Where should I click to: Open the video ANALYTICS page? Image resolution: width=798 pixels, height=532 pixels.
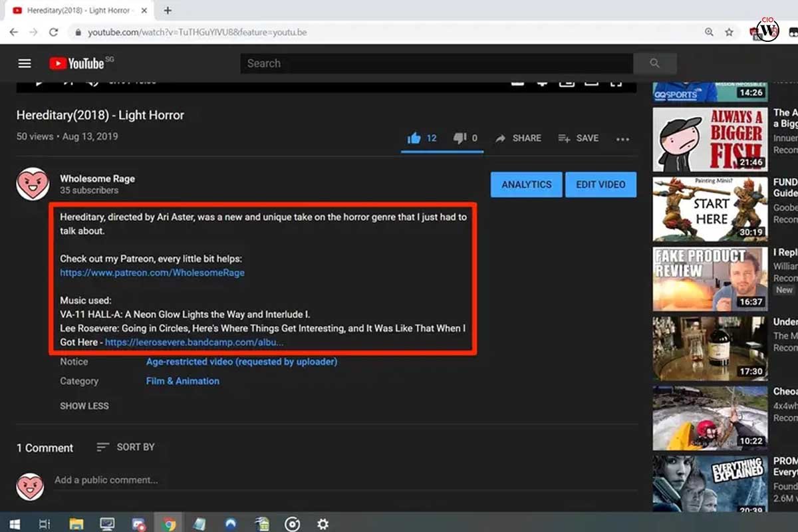[527, 185]
